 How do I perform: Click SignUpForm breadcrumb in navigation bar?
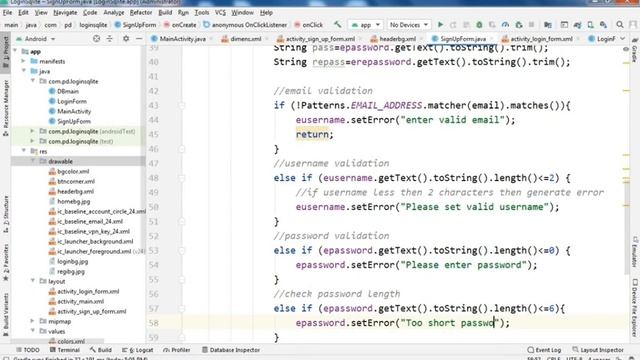pos(135,25)
